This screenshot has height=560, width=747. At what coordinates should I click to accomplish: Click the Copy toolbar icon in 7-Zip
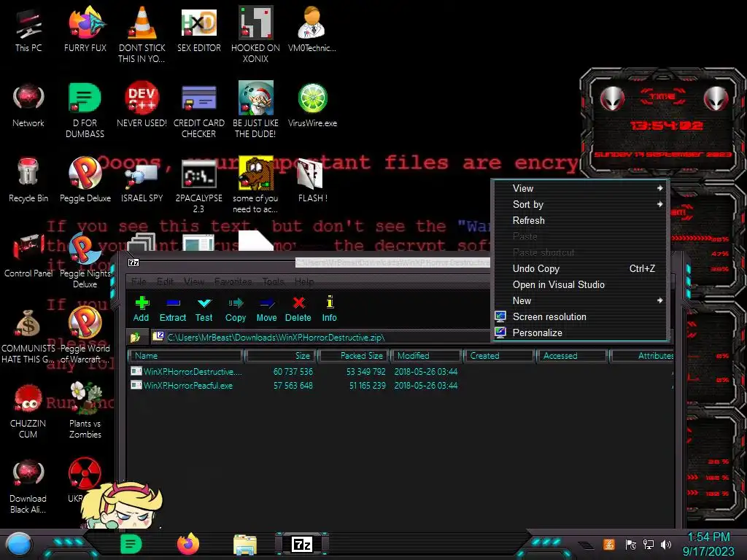(236, 309)
